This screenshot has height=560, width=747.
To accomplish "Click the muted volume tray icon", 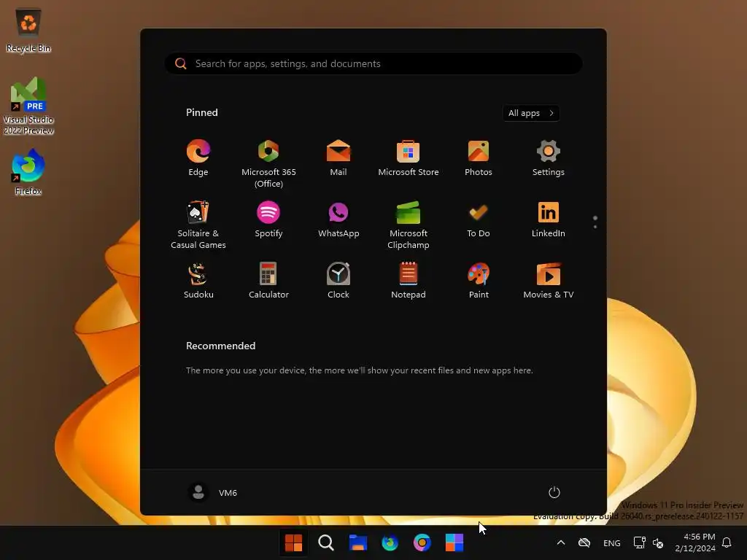I will pos(658,542).
